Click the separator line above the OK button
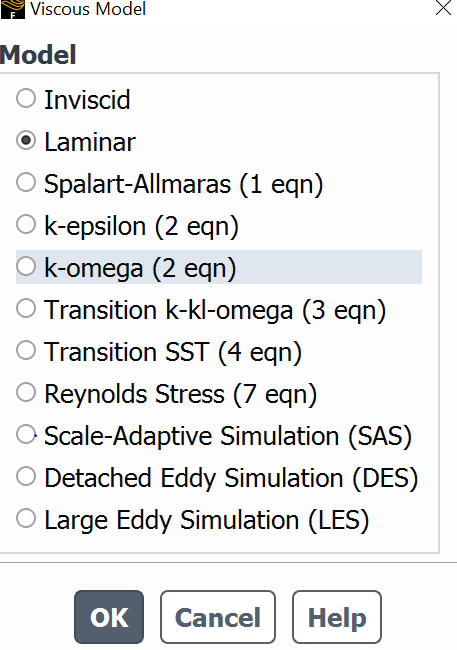457x650 pixels. 228,563
